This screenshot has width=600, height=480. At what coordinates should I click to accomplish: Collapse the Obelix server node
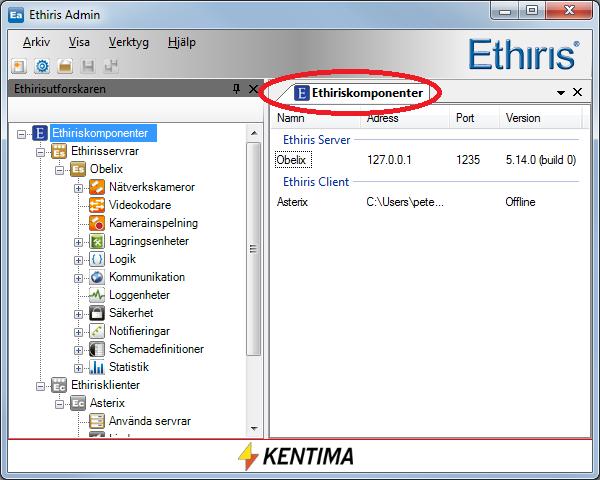pyautogui.click(x=59, y=170)
